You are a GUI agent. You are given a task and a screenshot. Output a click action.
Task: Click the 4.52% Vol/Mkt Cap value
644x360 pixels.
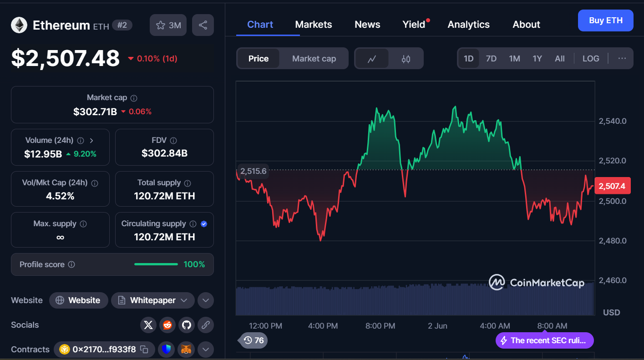[60, 196]
